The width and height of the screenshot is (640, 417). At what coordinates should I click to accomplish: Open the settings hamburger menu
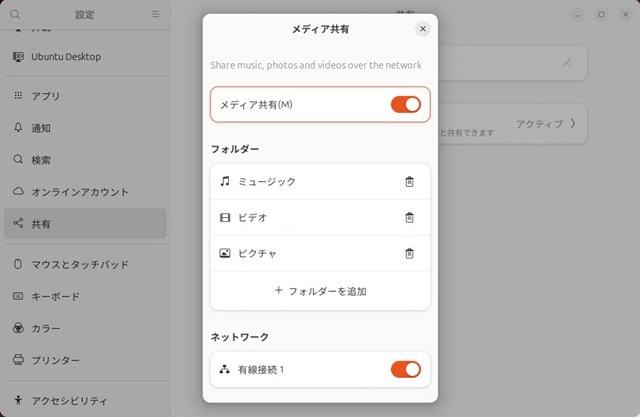pyautogui.click(x=155, y=14)
